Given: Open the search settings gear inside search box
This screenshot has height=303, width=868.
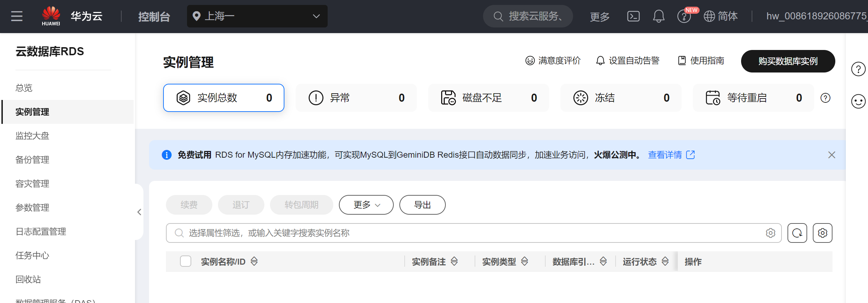Looking at the screenshot, I should [770, 233].
